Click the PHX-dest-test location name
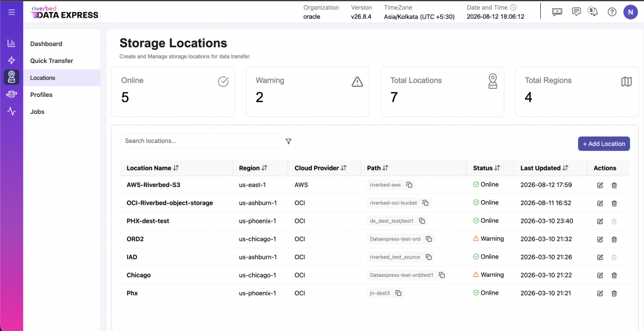The image size is (644, 331). 148,221
